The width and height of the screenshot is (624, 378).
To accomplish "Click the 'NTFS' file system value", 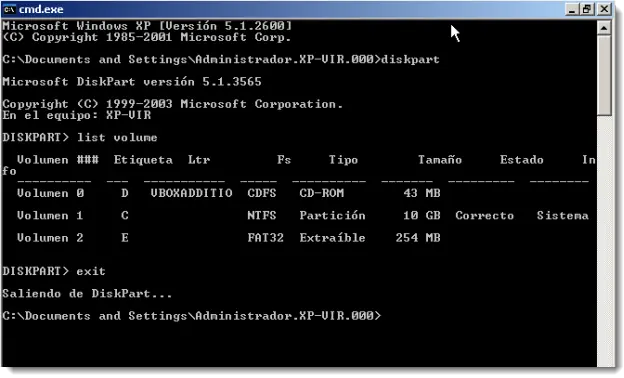I will point(261,216).
